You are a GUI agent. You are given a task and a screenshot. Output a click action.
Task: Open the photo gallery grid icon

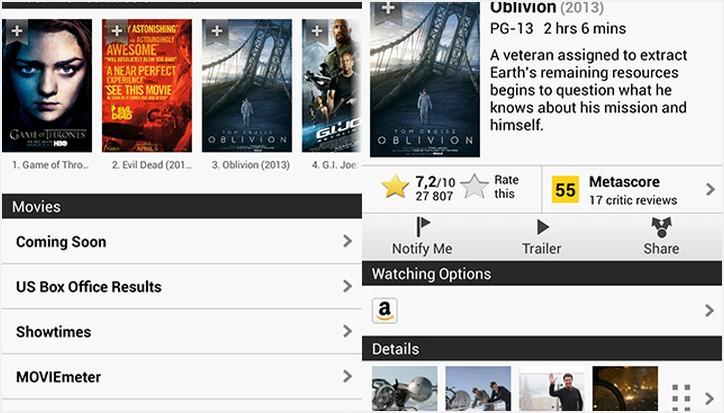click(x=681, y=396)
